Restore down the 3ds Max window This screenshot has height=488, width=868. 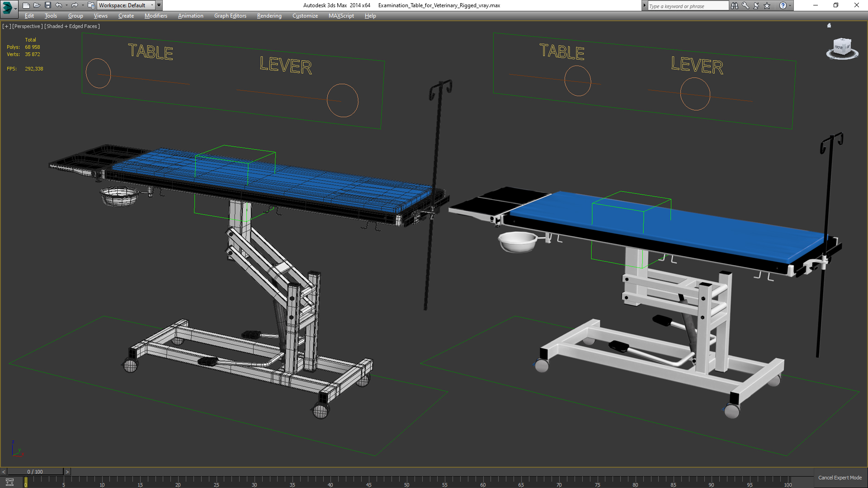(x=836, y=5)
